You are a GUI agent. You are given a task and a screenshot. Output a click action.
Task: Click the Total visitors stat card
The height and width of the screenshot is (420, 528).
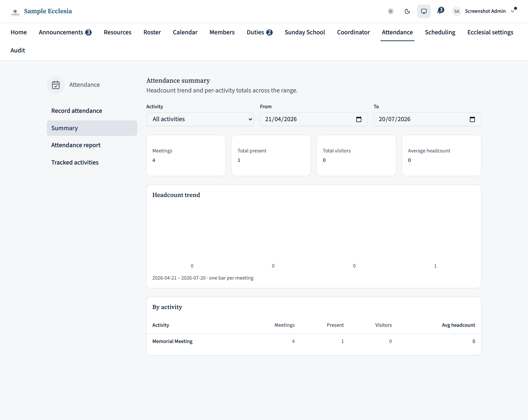356,155
